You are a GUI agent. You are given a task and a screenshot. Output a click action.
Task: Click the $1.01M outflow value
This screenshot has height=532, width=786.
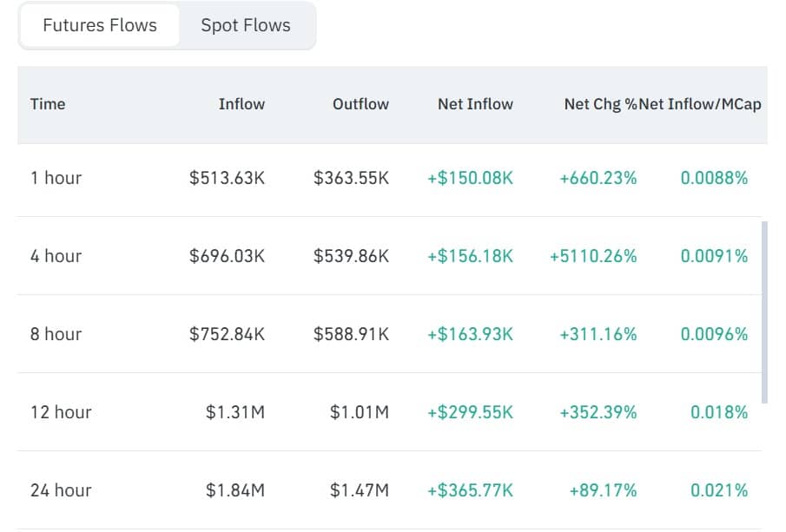point(360,412)
